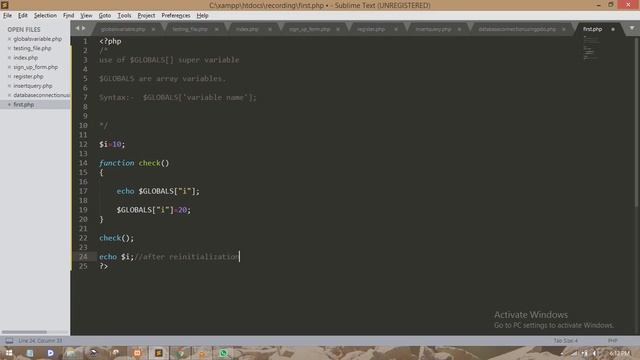Open the Preferences menu
Image resolution: width=640 pixels, height=360 pixels.
coord(176,16)
